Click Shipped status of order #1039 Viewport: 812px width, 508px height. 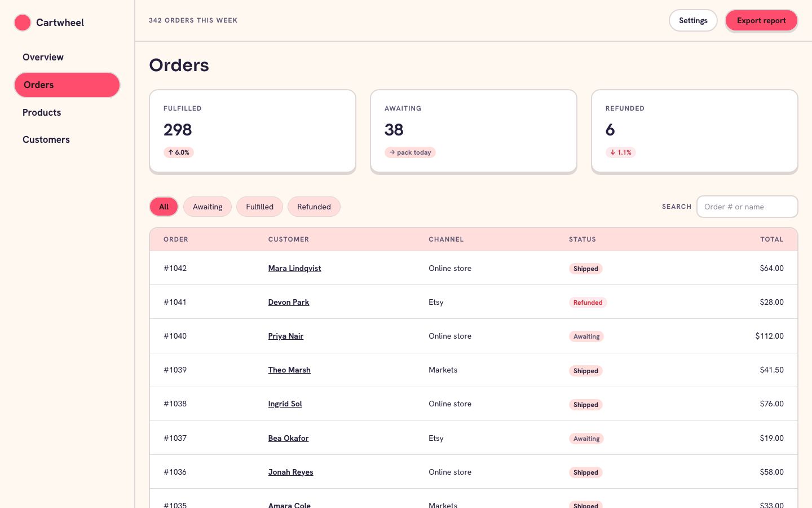586,371
